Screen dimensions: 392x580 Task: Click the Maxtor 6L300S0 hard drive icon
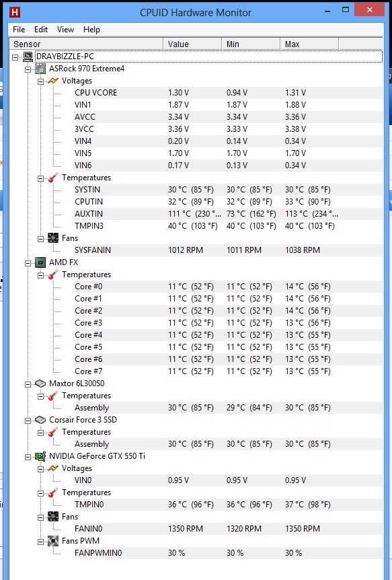(x=40, y=384)
